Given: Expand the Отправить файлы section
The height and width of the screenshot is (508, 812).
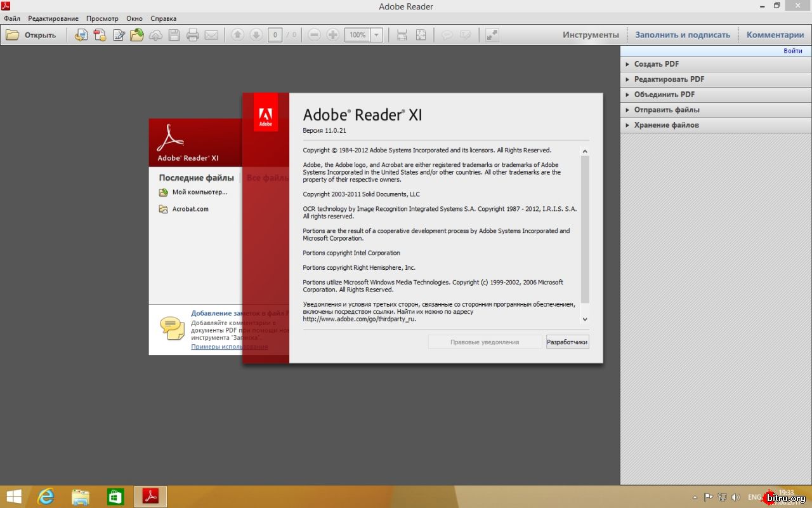Looking at the screenshot, I should point(716,110).
